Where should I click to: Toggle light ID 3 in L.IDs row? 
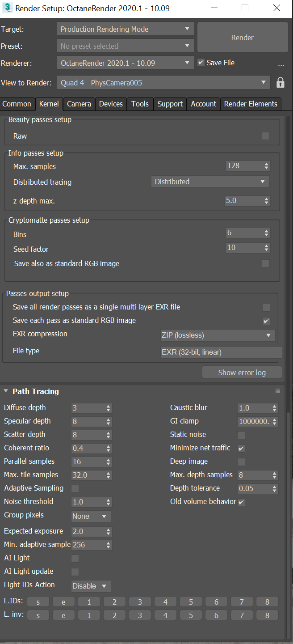[x=140, y=602]
